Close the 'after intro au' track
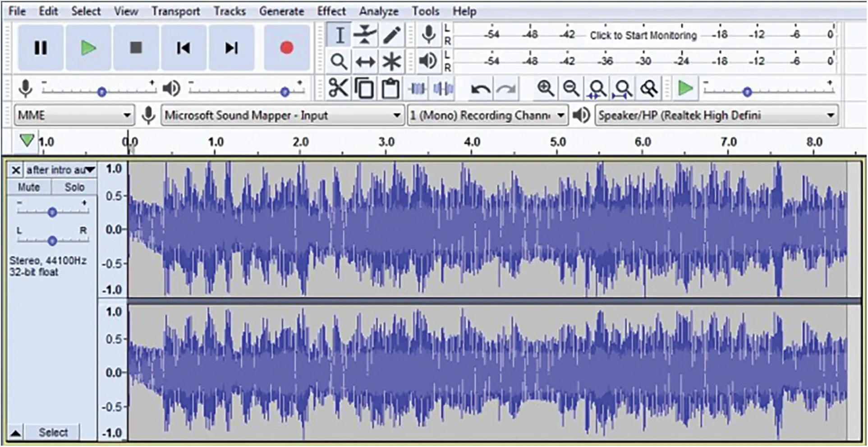Screen dimensions: 868x447 click(x=16, y=170)
